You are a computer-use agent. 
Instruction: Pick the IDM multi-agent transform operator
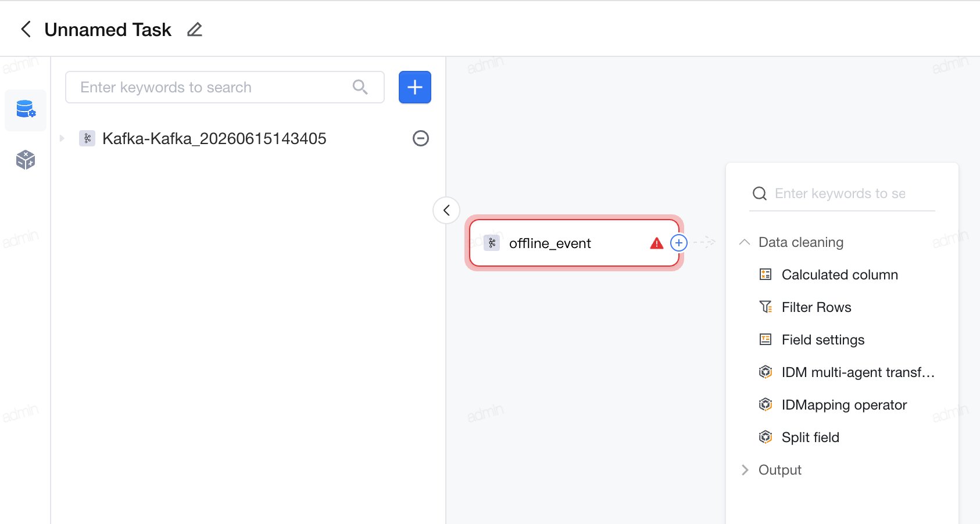[847, 372]
